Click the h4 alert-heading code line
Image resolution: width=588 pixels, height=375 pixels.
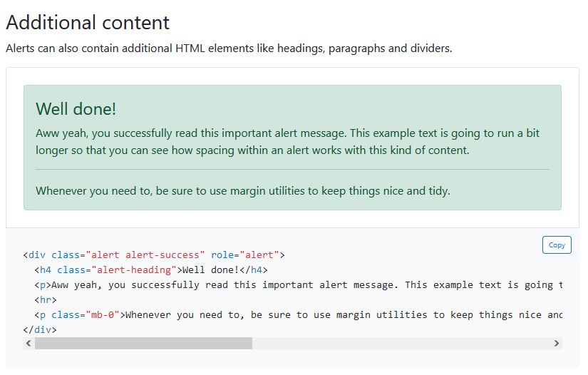click(x=151, y=270)
